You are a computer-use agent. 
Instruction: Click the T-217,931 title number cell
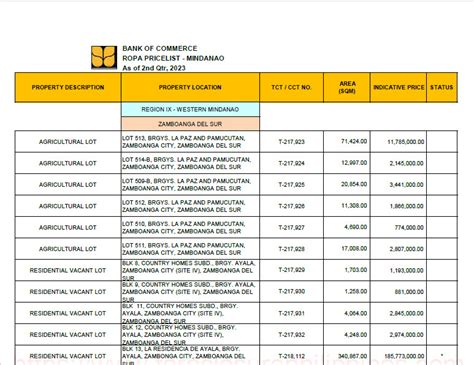[x=291, y=313]
